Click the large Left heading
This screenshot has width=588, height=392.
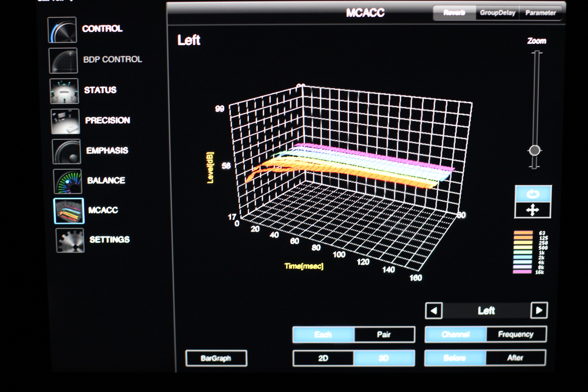(189, 40)
